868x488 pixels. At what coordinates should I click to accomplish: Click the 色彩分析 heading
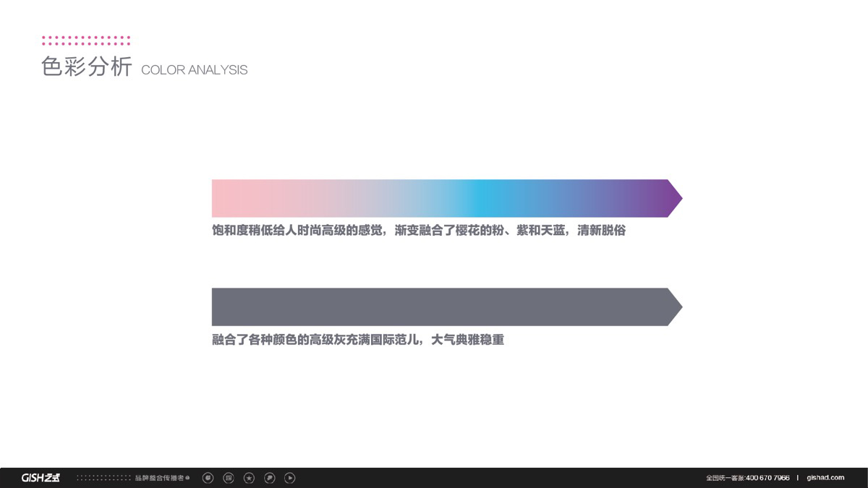pos(87,67)
